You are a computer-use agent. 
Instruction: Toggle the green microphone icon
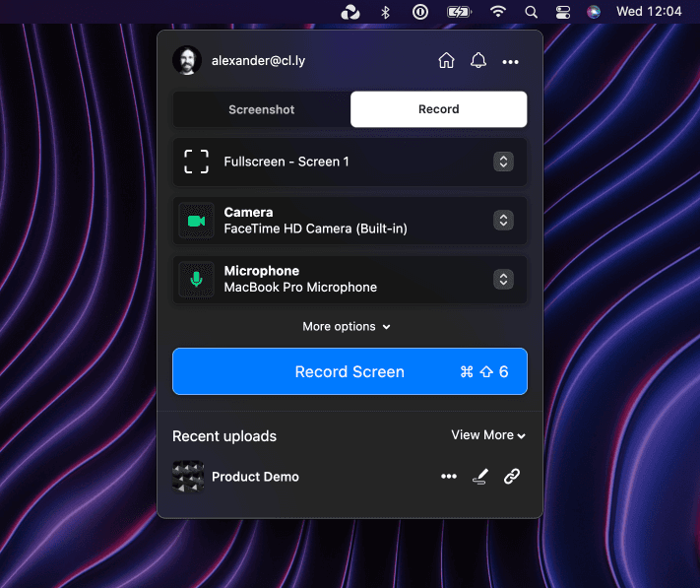pos(197,280)
